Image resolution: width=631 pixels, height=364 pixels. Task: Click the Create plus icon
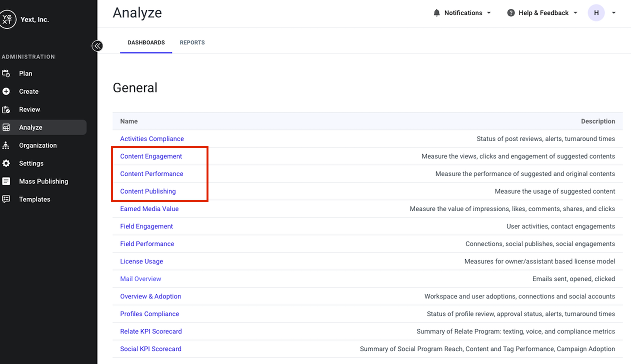(6, 91)
